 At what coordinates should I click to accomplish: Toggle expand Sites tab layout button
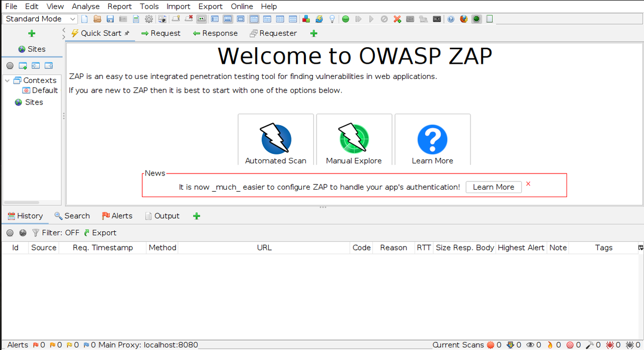coord(215,19)
